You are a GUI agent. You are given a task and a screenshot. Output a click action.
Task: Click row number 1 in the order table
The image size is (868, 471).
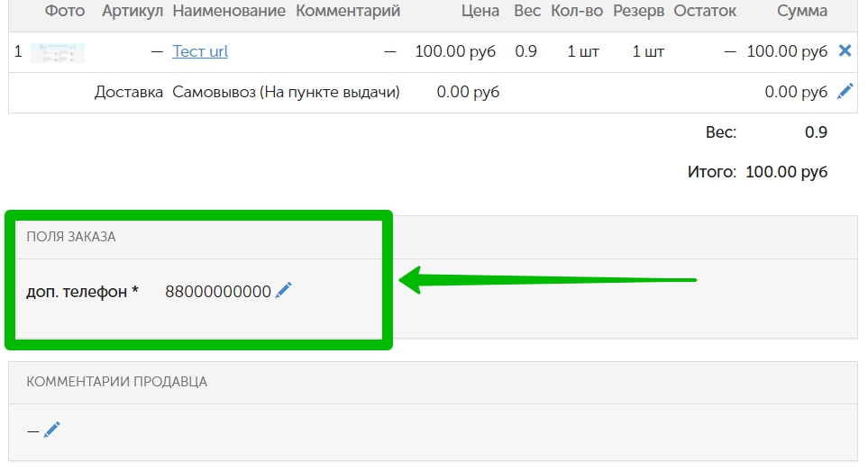(x=18, y=51)
